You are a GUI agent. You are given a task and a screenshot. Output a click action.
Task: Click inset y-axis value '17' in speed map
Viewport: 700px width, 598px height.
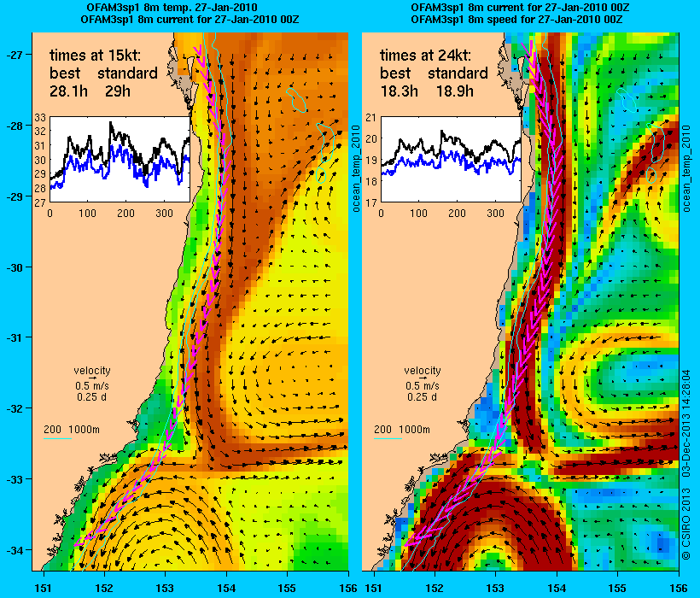pos(371,202)
